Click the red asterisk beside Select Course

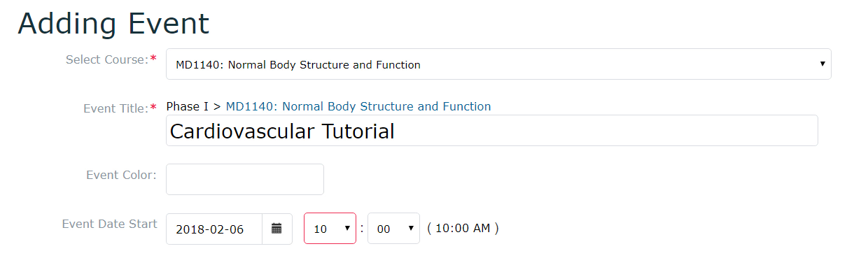pyautogui.click(x=153, y=59)
